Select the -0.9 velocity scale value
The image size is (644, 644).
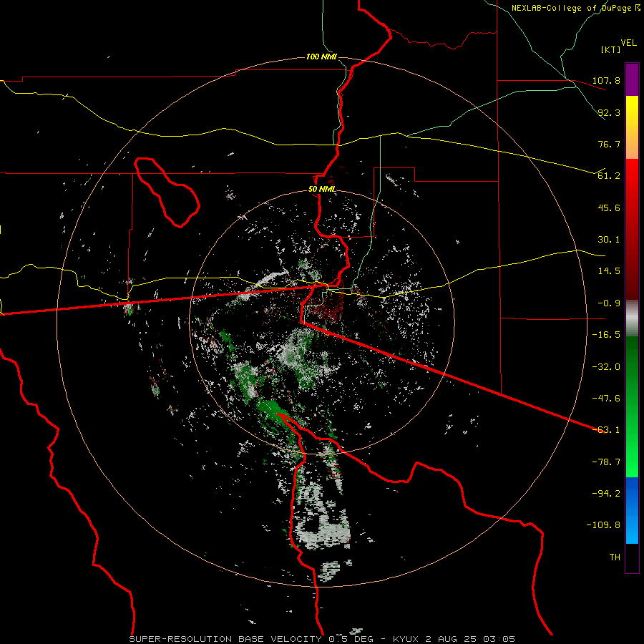click(609, 303)
